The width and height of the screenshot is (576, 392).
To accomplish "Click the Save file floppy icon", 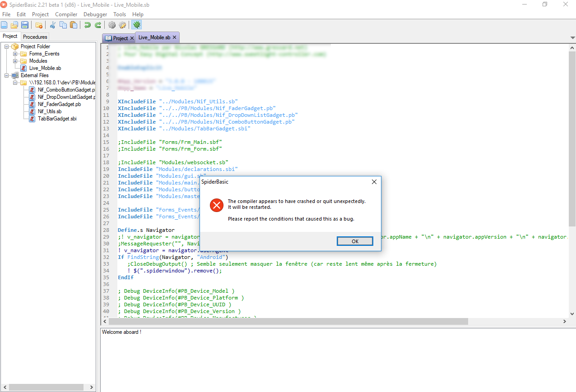I will click(x=25, y=25).
